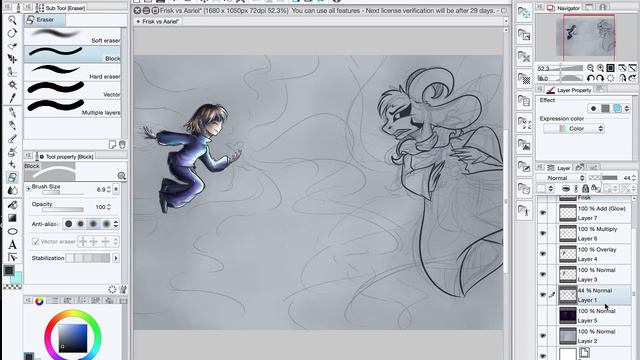Click clip to layer below icon
Image resolution: width=640 pixels, height=360 pixels.
[566, 188]
